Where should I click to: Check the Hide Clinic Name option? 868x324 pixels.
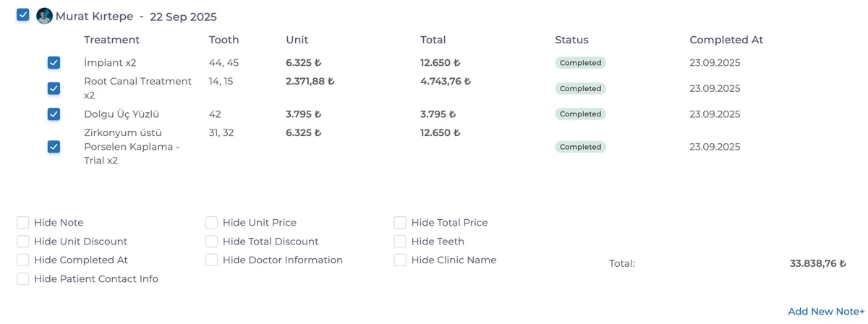coord(400,260)
